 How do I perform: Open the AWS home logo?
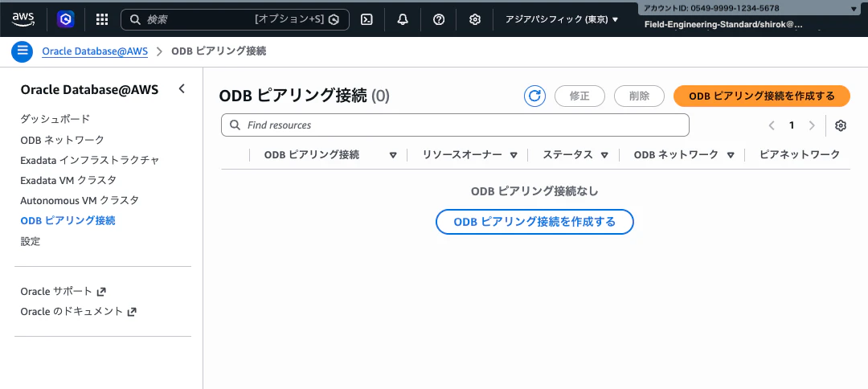23,19
